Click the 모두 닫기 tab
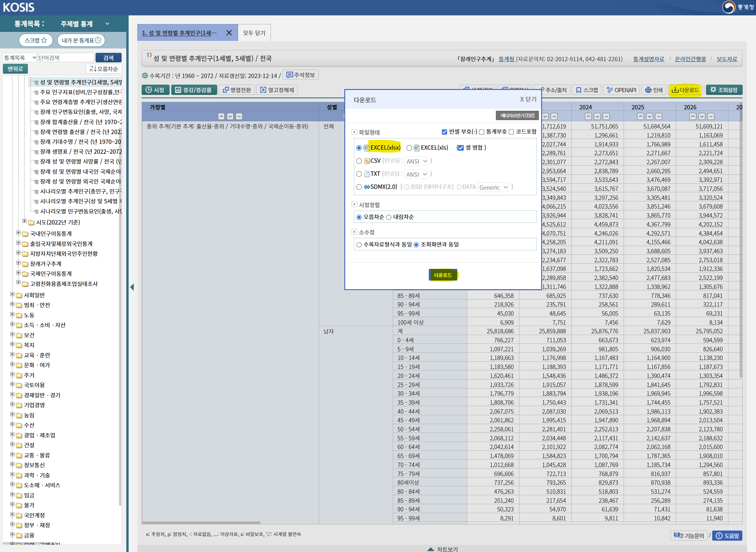This screenshot has height=552, width=756. tap(254, 33)
